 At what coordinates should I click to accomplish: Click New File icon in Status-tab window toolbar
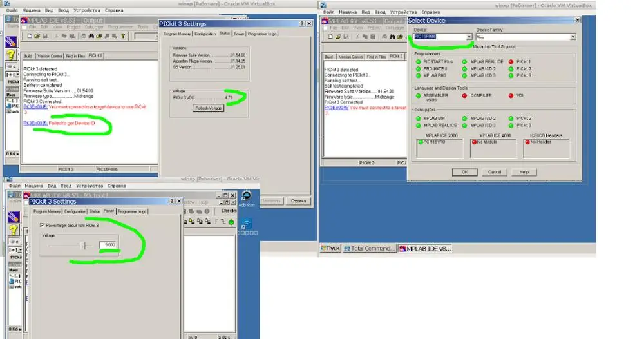30,36
